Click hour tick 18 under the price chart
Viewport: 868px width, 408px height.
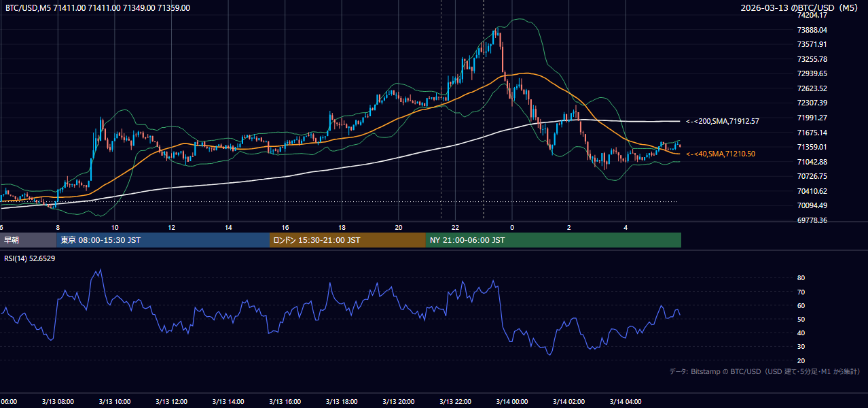pos(342,227)
